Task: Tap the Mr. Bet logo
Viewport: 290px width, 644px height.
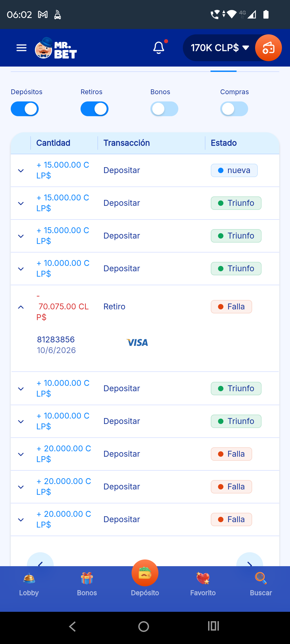Action: tap(56, 48)
